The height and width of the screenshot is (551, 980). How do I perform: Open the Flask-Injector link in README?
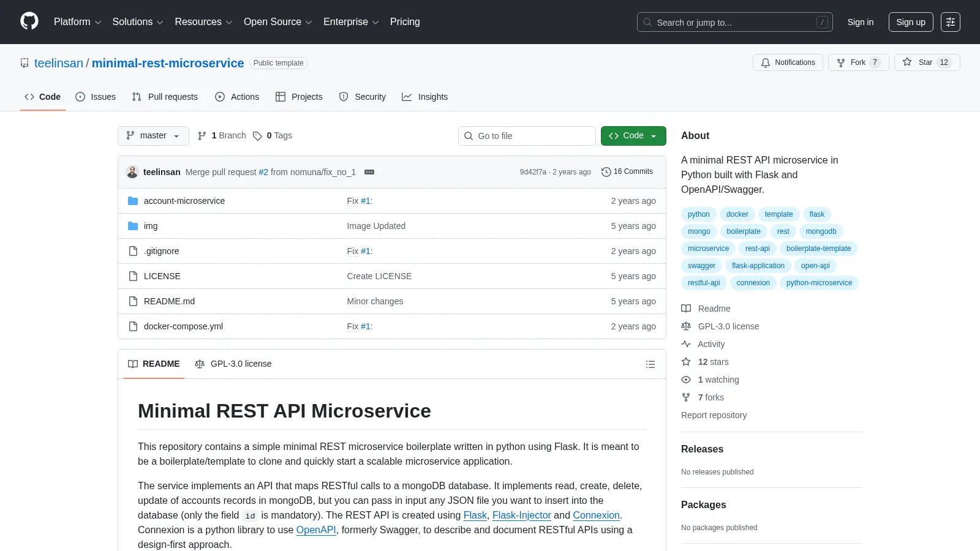[522, 515]
